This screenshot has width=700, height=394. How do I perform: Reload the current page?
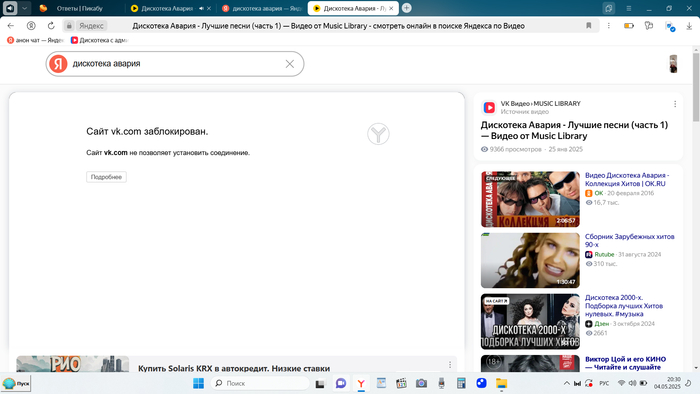[x=51, y=26]
